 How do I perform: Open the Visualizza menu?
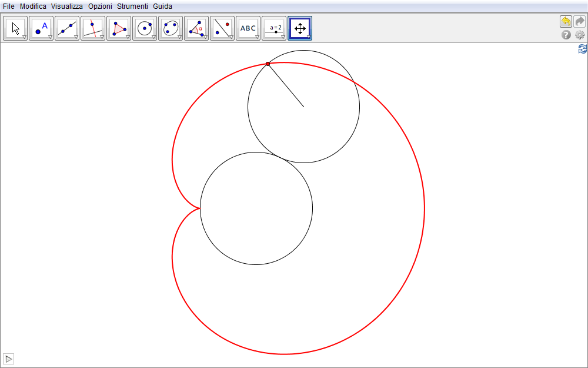point(66,6)
